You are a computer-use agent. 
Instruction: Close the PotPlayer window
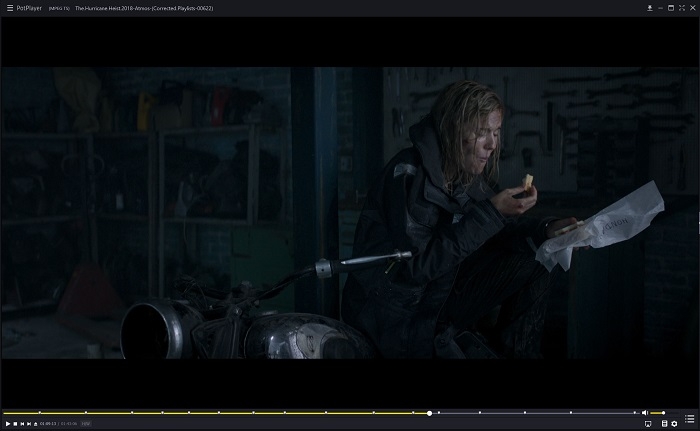[x=693, y=8]
